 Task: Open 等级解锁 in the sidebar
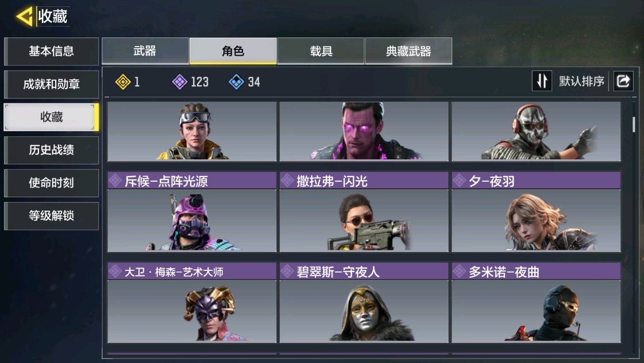coord(51,216)
